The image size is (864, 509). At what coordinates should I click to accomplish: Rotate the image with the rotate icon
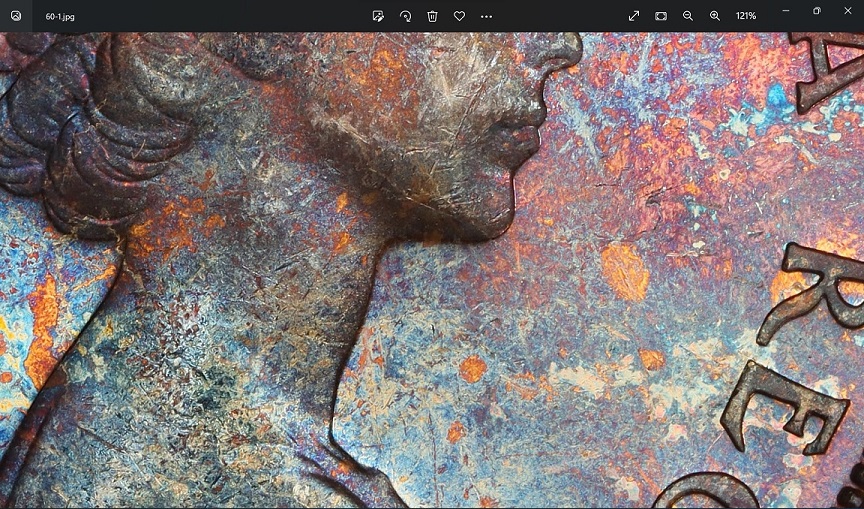[405, 16]
